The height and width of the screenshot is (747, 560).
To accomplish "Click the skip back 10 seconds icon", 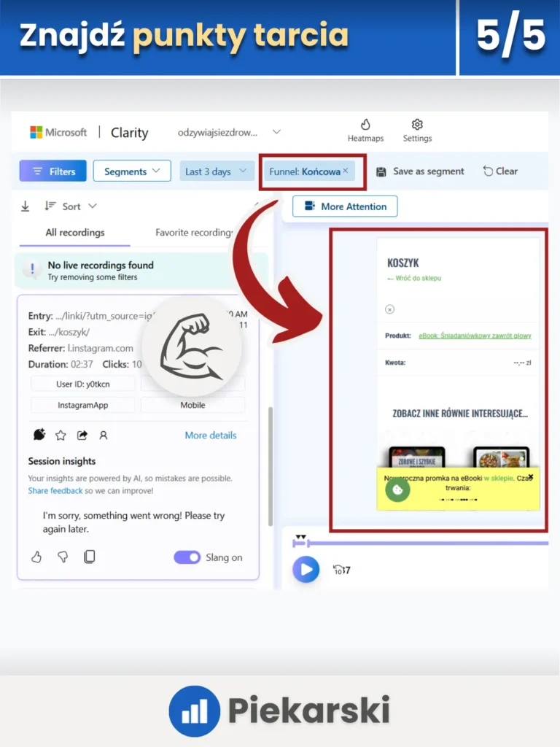I will coord(338,570).
